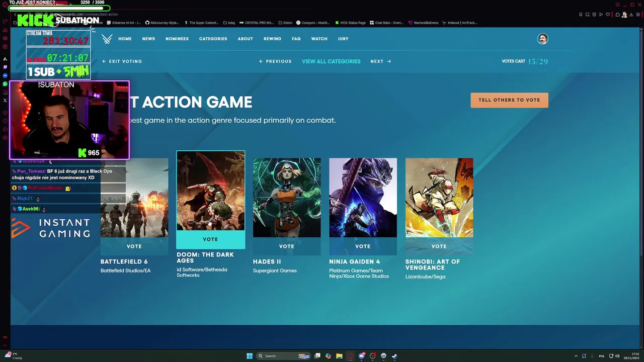
Task: Click the Shinobi cover art thumbnail
Action: (439, 198)
